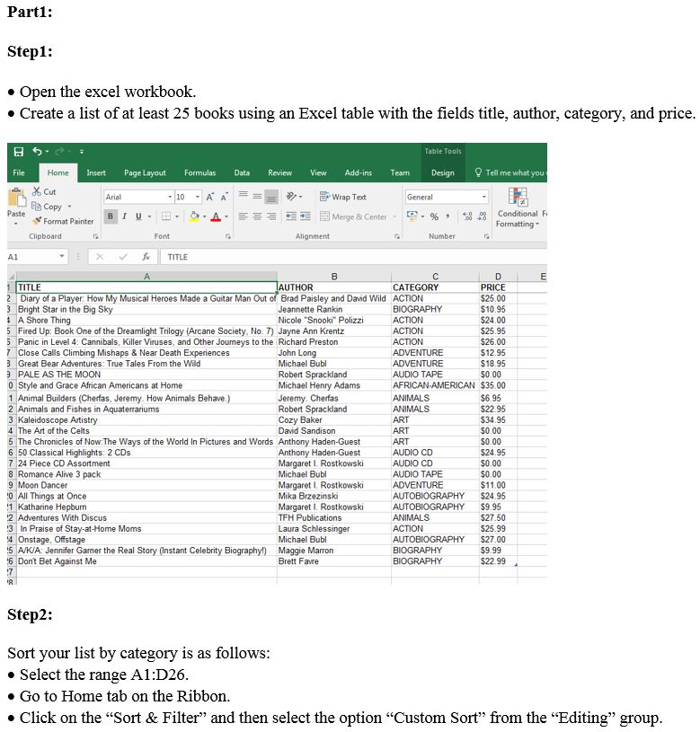Click cell with Mika Brzezinski
The image size is (700, 732).
point(334,496)
